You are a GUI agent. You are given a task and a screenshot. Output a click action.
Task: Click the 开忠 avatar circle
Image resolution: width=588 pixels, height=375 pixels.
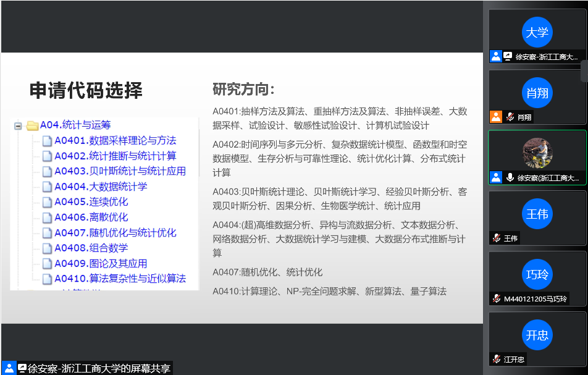(x=537, y=335)
